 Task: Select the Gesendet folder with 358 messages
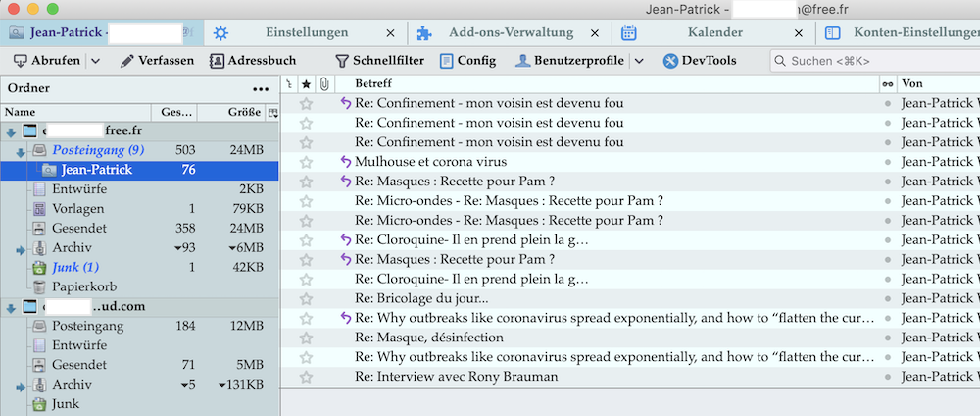pos(78,228)
